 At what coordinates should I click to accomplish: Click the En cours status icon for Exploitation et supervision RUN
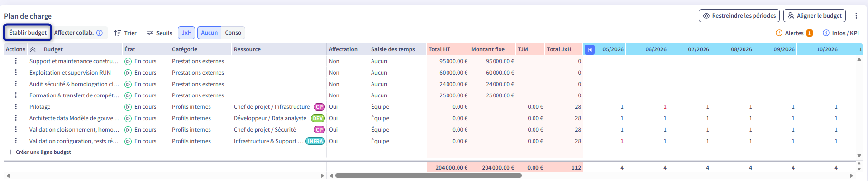(x=128, y=73)
